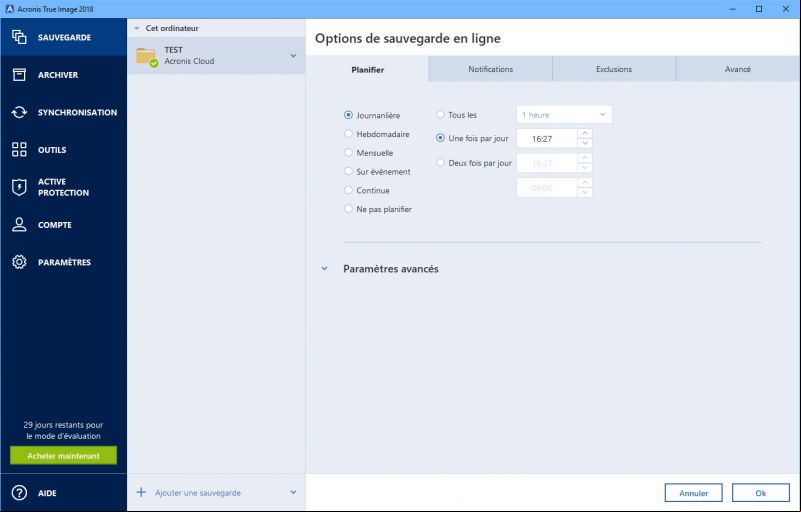Open the Sauvegarde backup icon in sidebar

(x=19, y=37)
